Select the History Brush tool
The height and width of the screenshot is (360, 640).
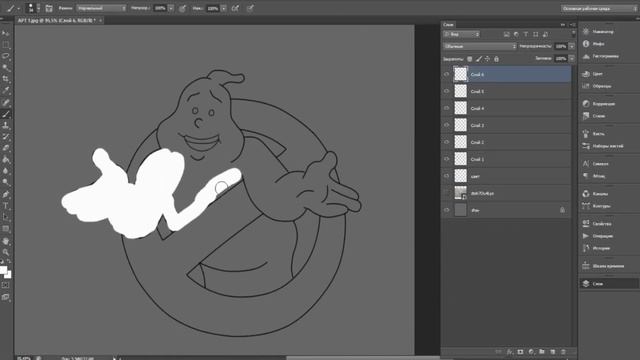point(6,137)
